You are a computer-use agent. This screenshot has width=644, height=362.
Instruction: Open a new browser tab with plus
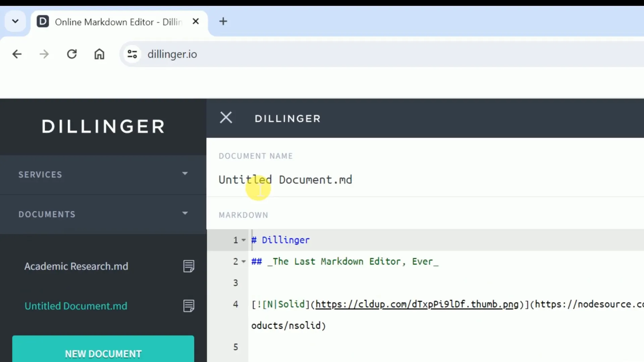point(223,21)
